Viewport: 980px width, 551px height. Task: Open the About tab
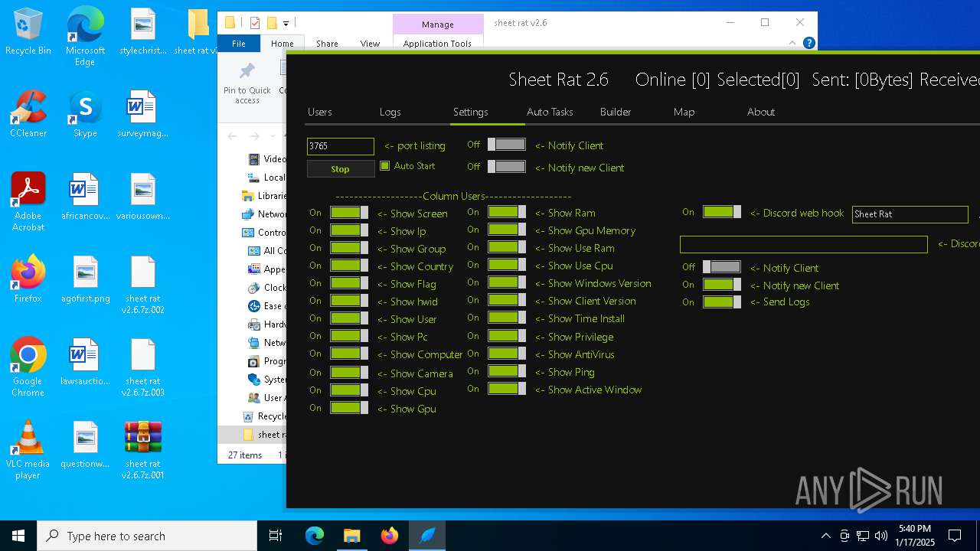point(761,112)
